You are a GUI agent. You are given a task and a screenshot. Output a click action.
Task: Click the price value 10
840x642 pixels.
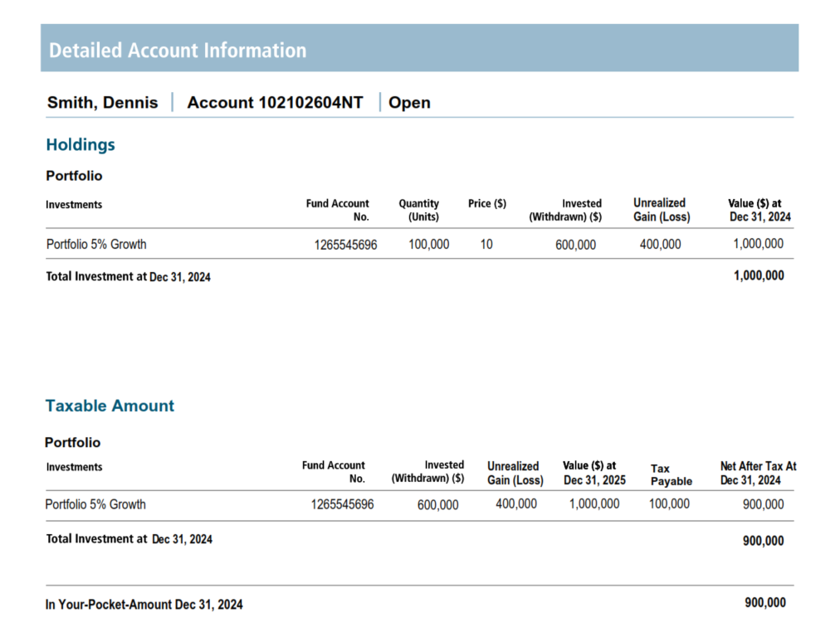486,245
